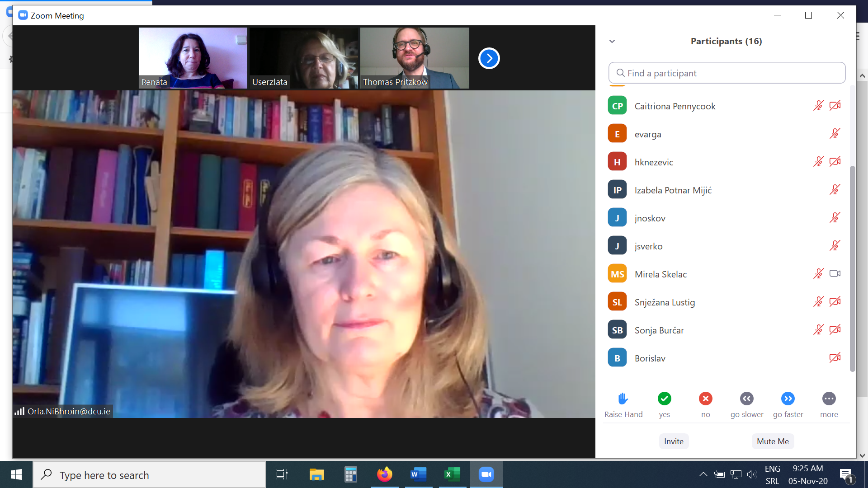This screenshot has height=488, width=868.
Task: Click jnoskov's muted microphone icon
Action: pyautogui.click(x=835, y=218)
